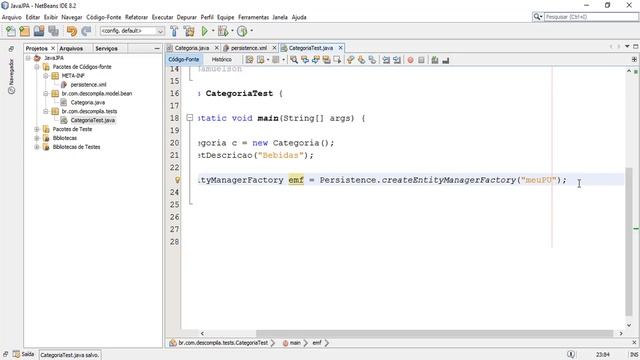
Task: Select br.com.descompila.model.bean package
Action: [97, 93]
